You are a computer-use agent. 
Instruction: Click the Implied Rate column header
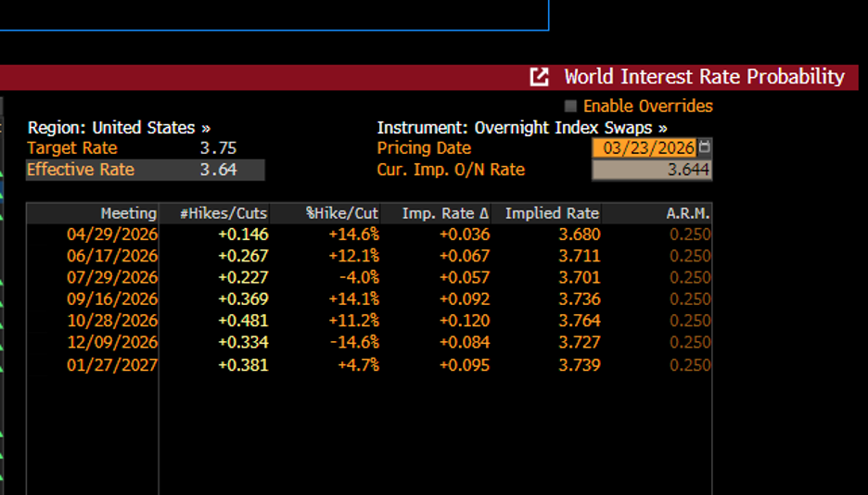552,213
